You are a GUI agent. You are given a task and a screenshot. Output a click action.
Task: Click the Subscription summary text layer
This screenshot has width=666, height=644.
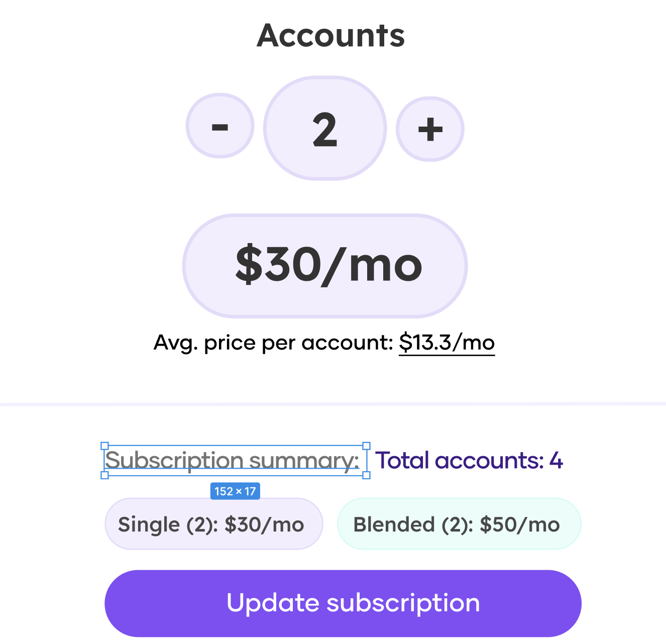(232, 460)
